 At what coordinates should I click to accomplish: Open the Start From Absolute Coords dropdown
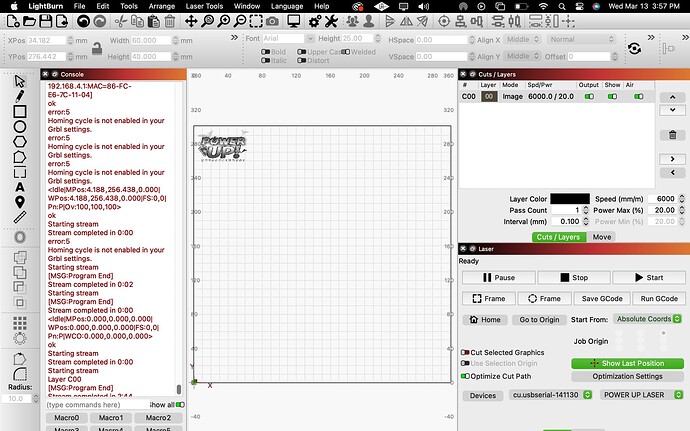pyautogui.click(x=647, y=319)
